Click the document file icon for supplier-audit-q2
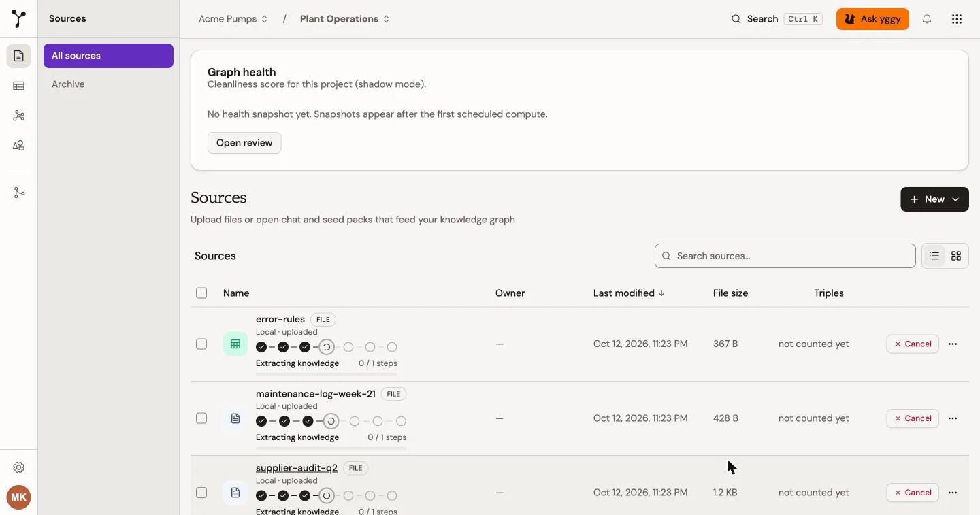The height and width of the screenshot is (515, 980). pyautogui.click(x=235, y=493)
